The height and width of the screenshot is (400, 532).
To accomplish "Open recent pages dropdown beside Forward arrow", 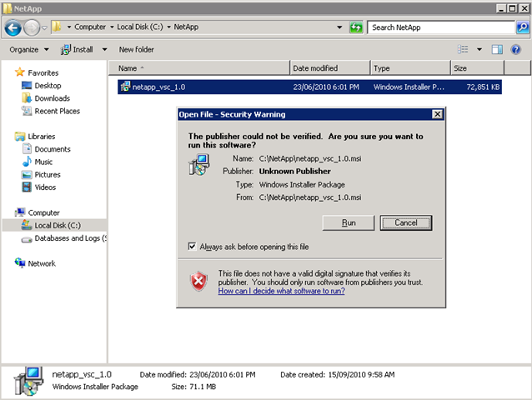I will point(44,27).
